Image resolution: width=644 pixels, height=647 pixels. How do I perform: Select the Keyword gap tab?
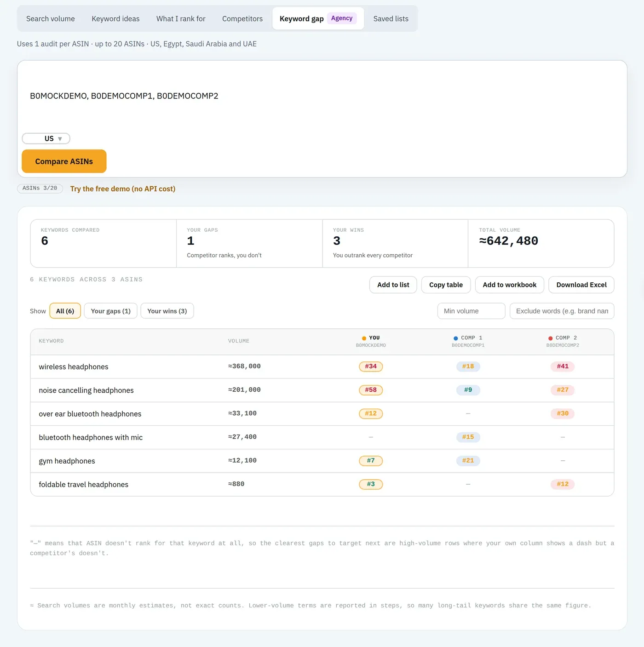318,19
